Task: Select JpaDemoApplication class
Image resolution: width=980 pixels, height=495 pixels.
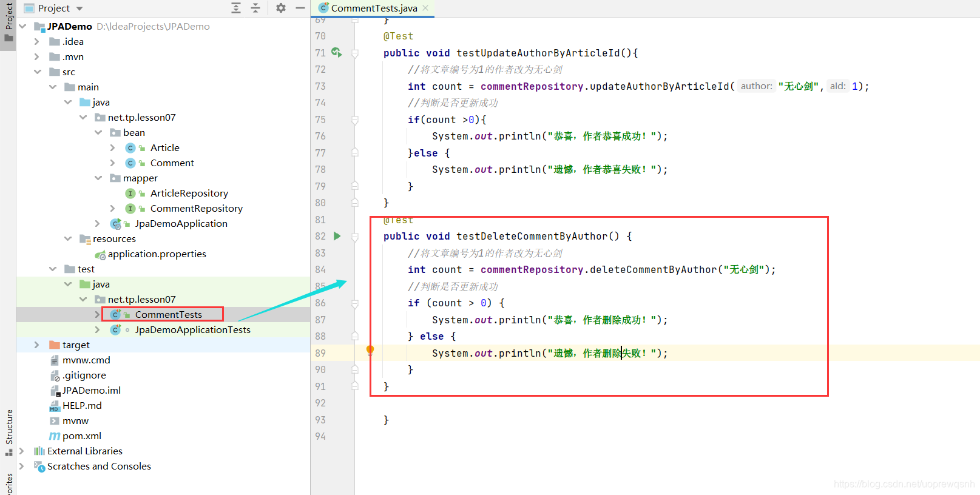Action: [181, 223]
